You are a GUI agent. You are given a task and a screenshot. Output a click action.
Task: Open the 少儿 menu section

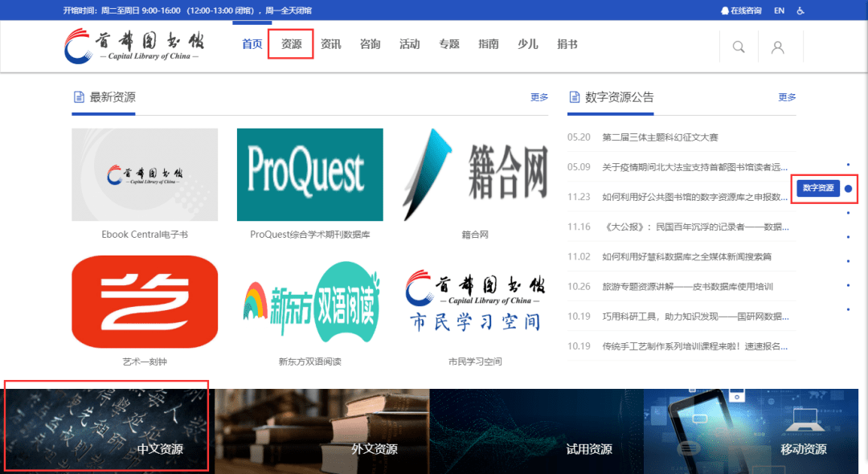(x=527, y=44)
